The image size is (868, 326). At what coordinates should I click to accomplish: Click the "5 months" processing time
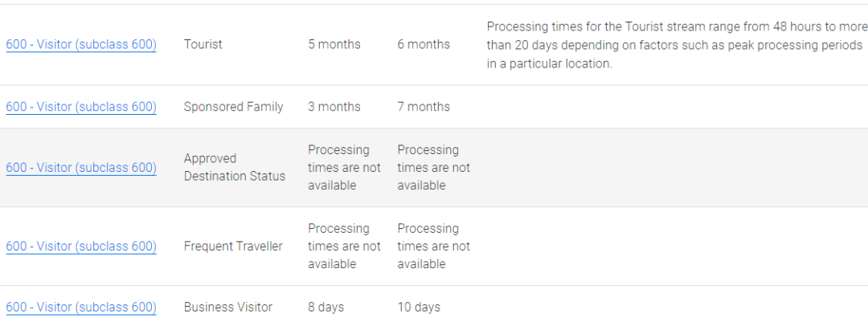tap(334, 45)
